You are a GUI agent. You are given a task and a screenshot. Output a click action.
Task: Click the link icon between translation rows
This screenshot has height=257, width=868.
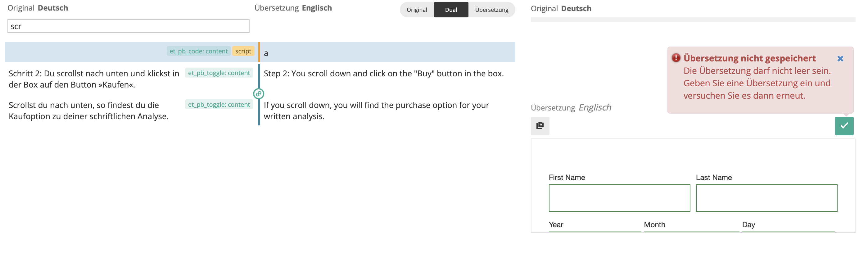click(259, 94)
